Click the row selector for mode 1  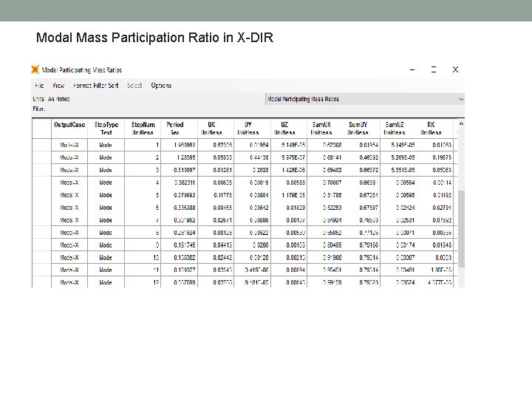coord(41,145)
